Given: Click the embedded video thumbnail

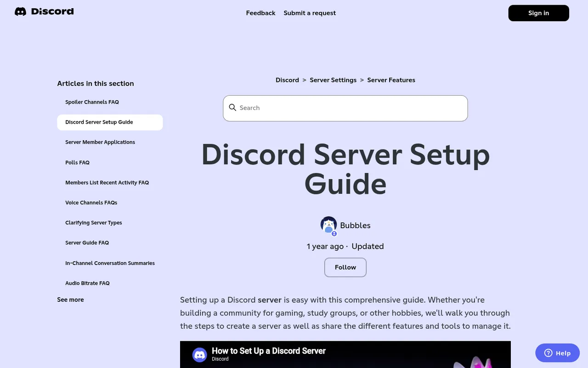Looking at the screenshot, I should 345,354.
